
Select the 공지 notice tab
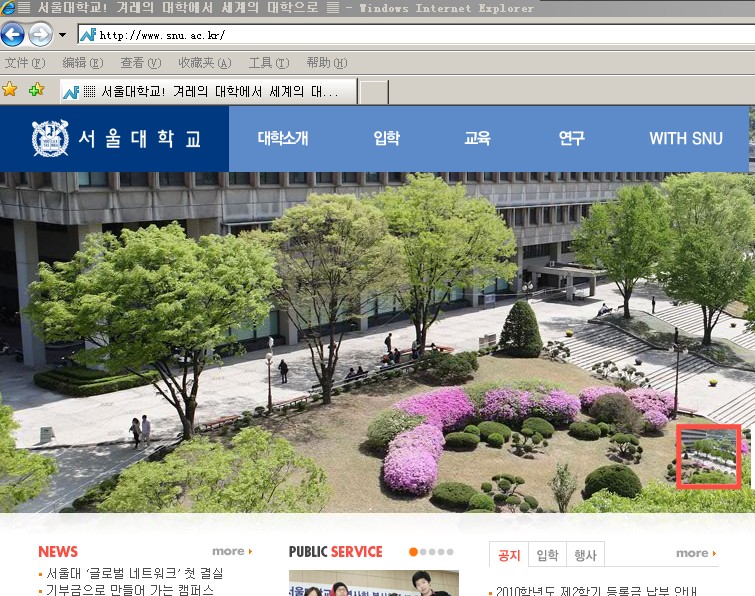pos(509,555)
